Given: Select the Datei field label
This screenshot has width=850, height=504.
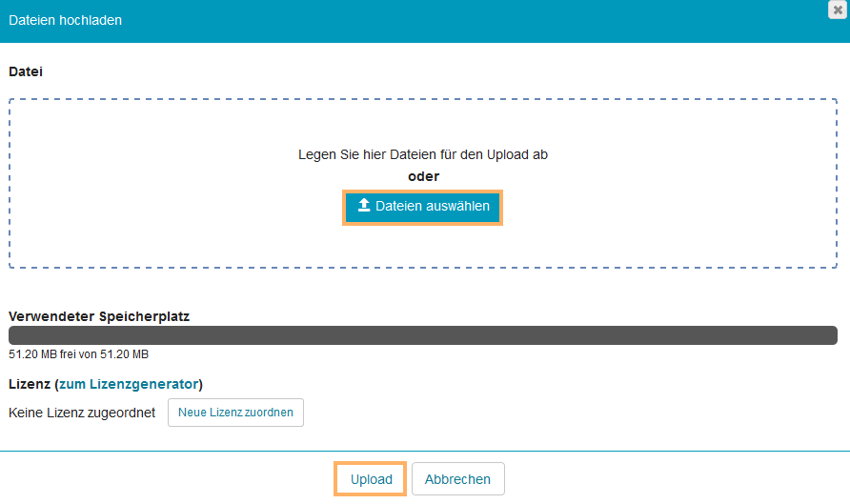Looking at the screenshot, I should (26, 71).
